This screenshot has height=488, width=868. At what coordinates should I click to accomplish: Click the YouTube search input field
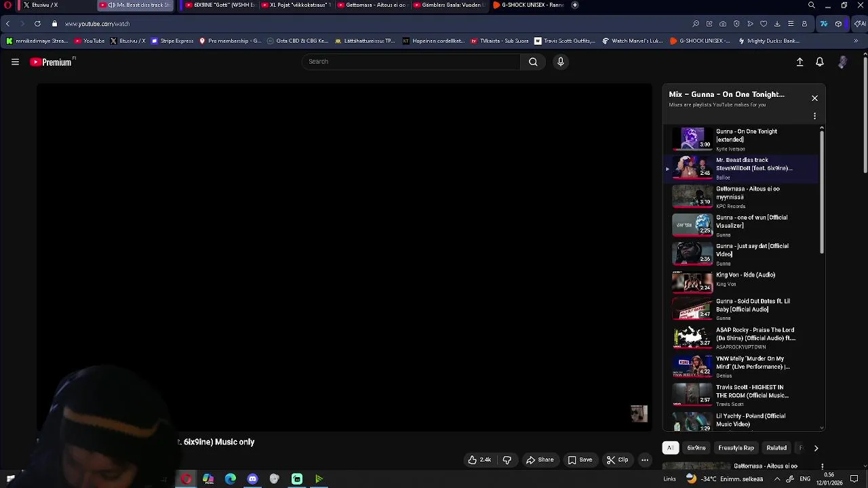pos(411,62)
